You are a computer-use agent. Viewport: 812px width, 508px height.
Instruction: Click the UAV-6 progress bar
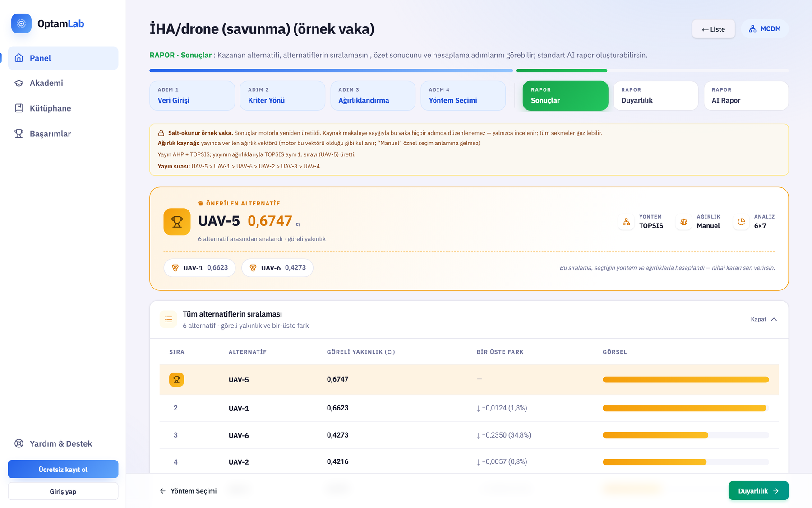(686, 435)
